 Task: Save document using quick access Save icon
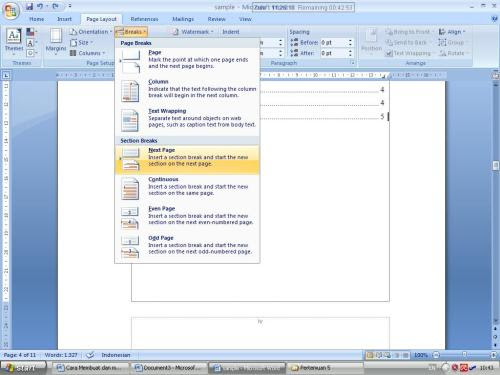(29, 6)
